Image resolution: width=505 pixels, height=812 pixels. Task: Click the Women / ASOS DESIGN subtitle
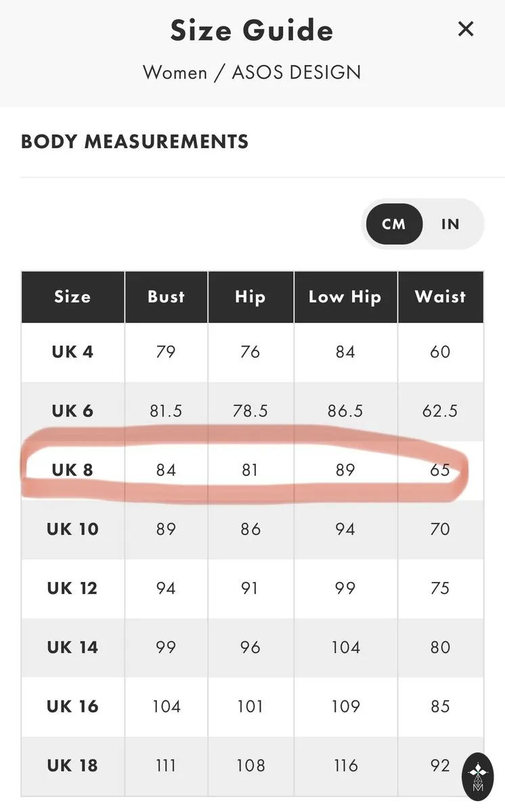[252, 72]
